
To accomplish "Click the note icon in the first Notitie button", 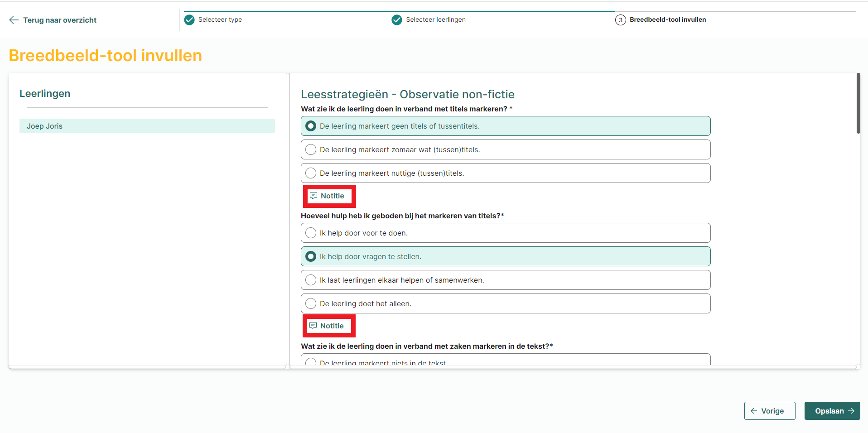I will [313, 196].
